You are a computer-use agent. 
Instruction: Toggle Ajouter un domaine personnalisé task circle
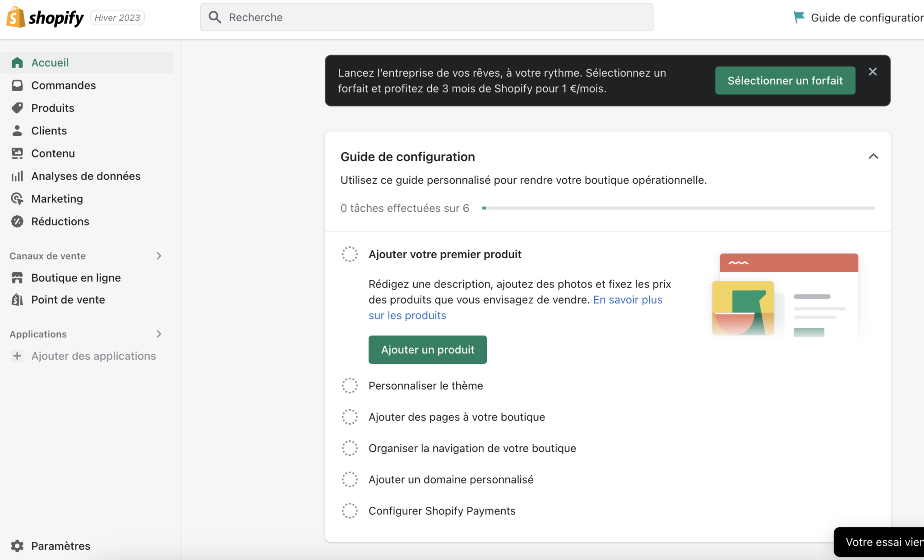pyautogui.click(x=350, y=479)
